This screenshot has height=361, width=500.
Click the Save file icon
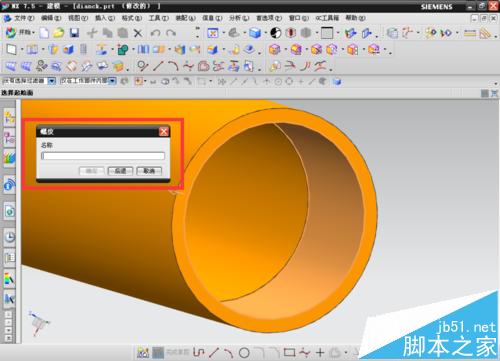coord(74,33)
